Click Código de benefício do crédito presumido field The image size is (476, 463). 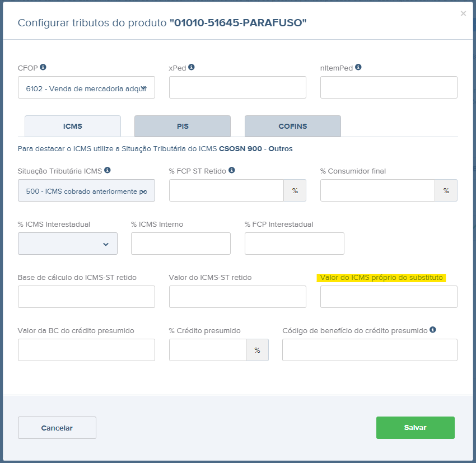click(370, 350)
